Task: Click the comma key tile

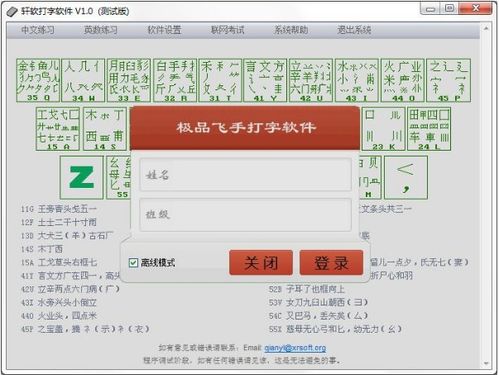Action: 406,177
